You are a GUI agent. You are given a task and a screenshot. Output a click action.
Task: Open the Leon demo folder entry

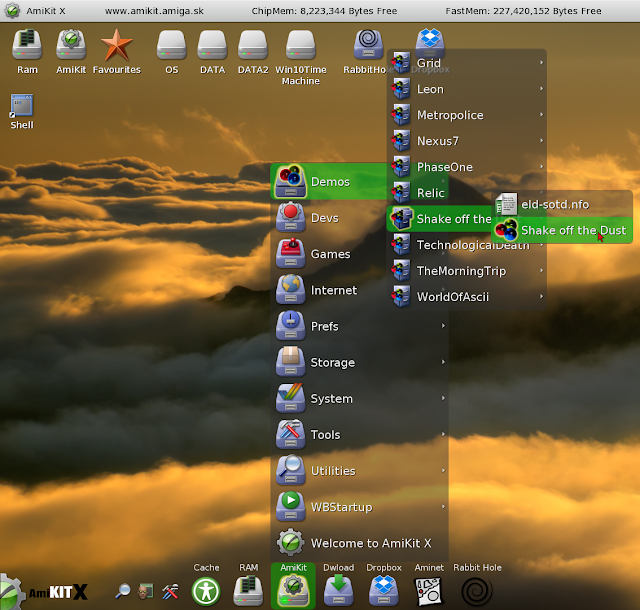467,89
